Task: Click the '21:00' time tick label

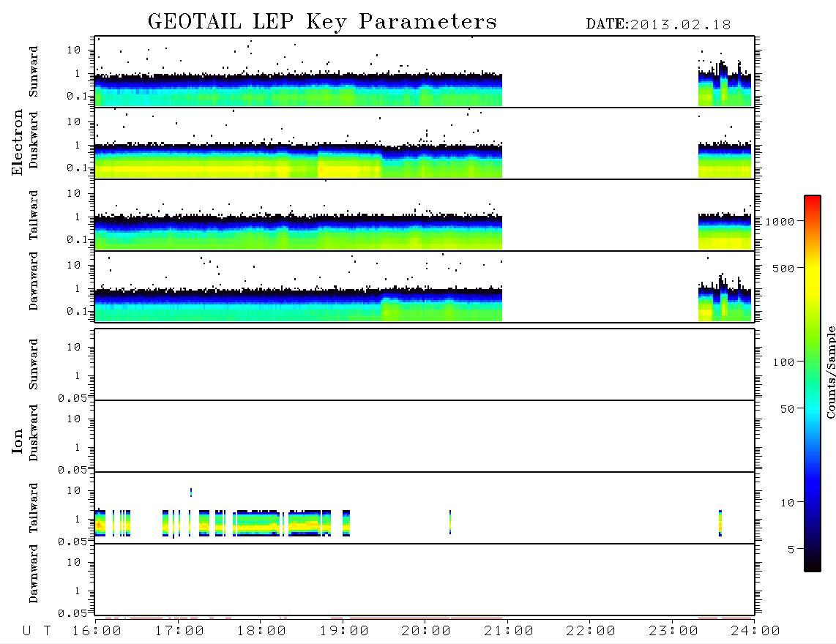Action: tap(509, 632)
